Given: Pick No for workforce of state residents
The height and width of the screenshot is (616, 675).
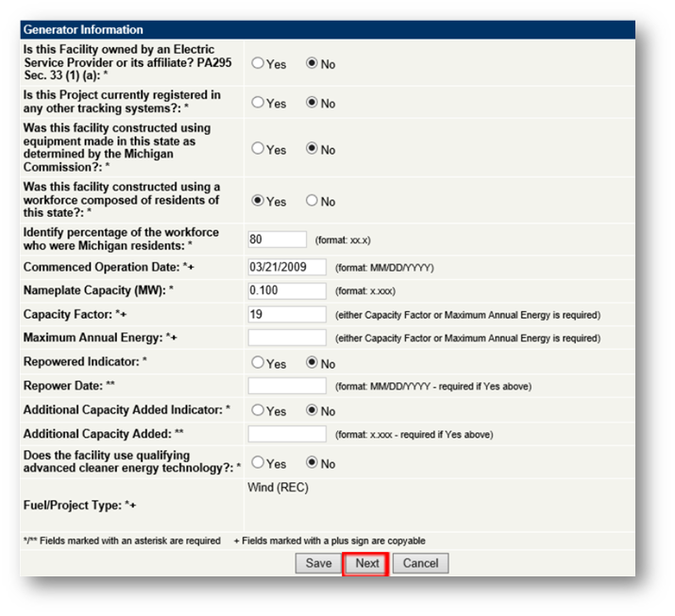Looking at the screenshot, I should [x=312, y=201].
